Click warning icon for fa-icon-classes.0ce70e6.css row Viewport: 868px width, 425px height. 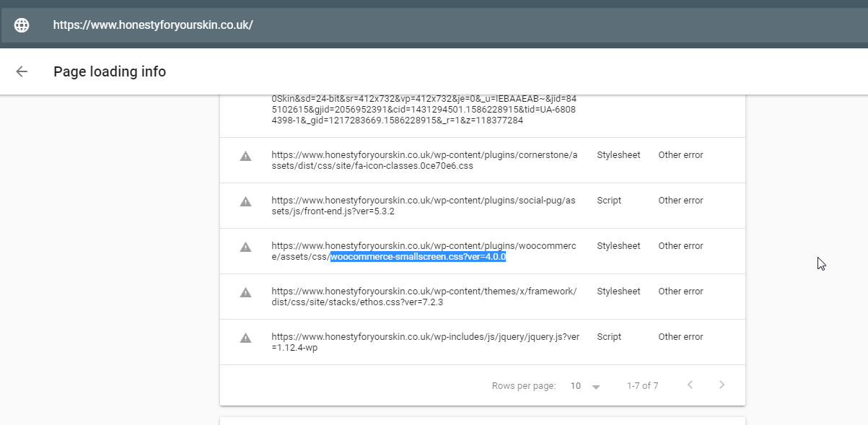(x=245, y=156)
